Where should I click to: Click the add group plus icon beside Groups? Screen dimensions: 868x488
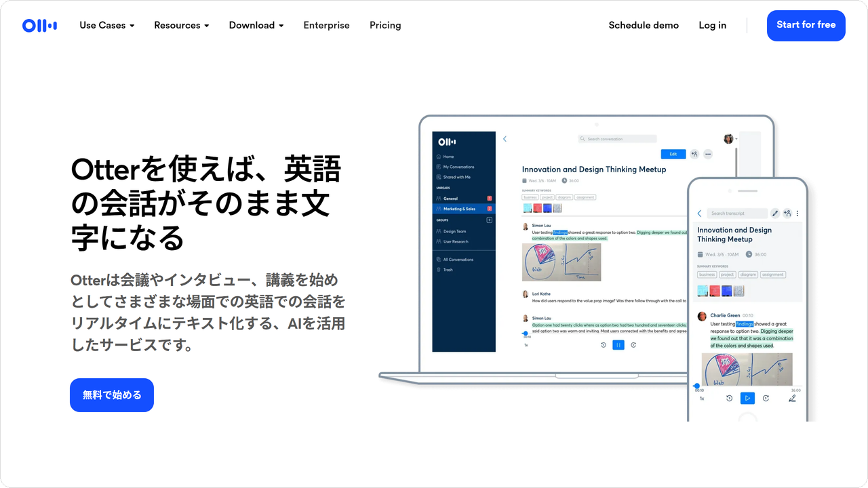(x=490, y=220)
